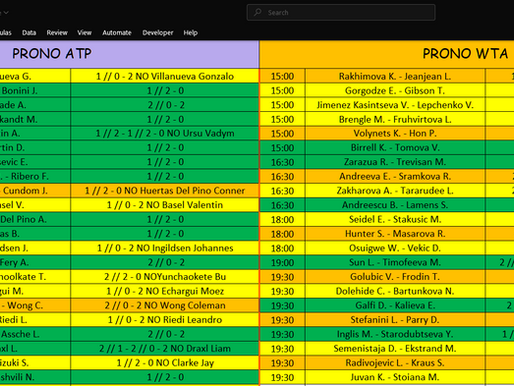Select the 18:00 cell beside Hunter S.
Screen dimensions: 514x386
(x=282, y=234)
